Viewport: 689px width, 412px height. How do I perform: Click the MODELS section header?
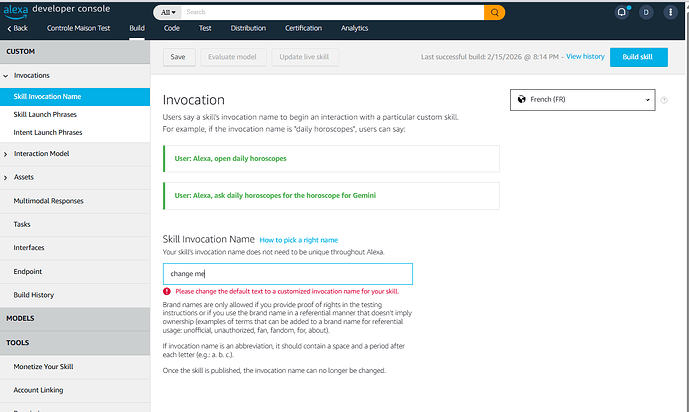(75, 318)
